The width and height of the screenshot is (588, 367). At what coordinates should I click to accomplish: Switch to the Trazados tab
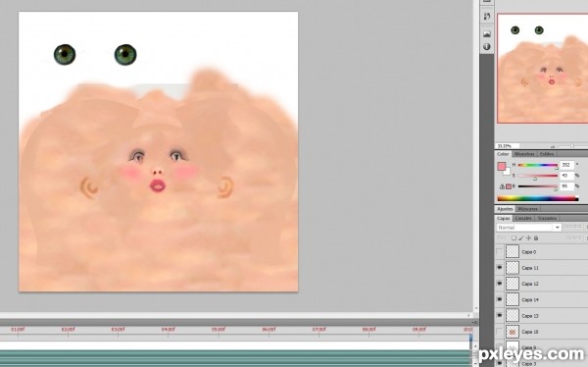[x=547, y=218]
